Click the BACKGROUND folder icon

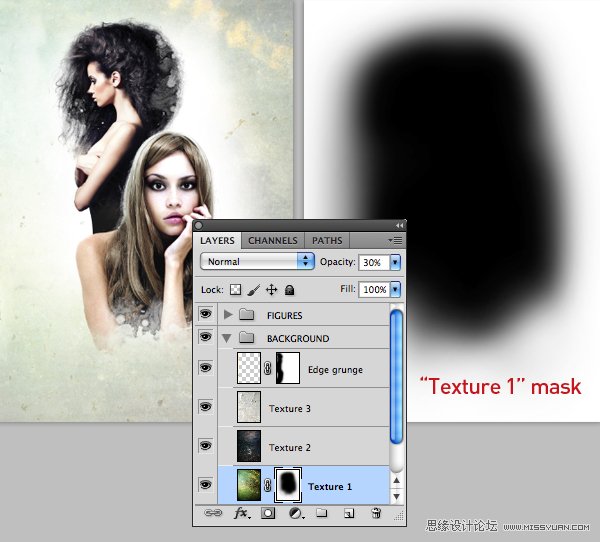tap(246, 338)
